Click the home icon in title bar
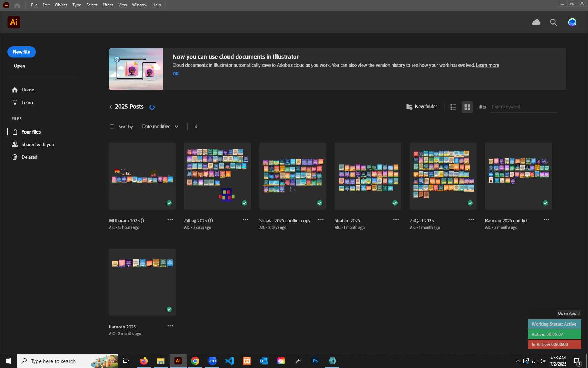Screen dimensions: 588x368 click(17, 5)
